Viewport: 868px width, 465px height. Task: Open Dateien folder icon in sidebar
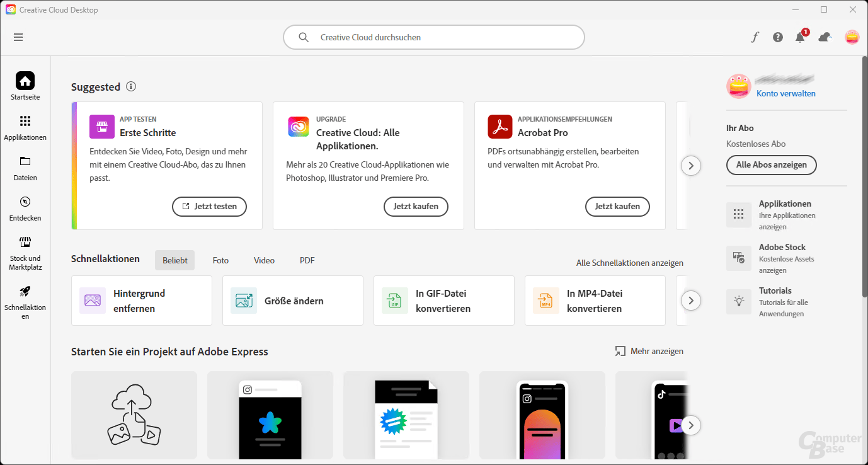pyautogui.click(x=25, y=161)
